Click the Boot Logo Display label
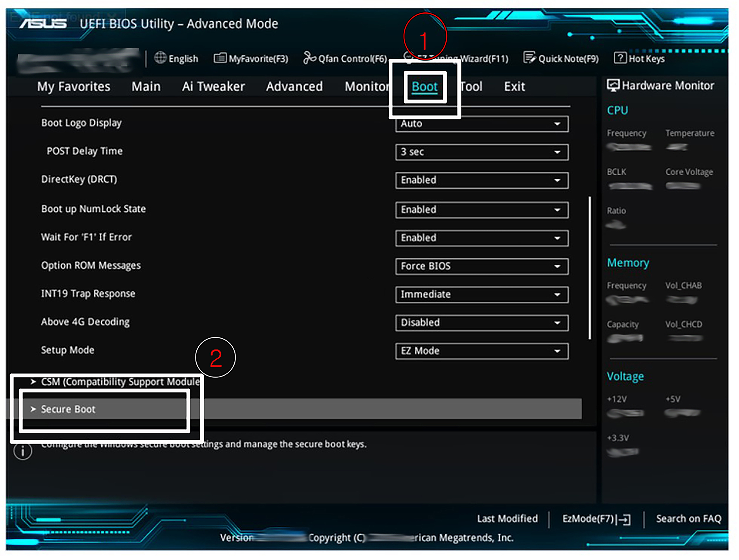Image resolution: width=739 pixels, height=560 pixels. pyautogui.click(x=81, y=123)
